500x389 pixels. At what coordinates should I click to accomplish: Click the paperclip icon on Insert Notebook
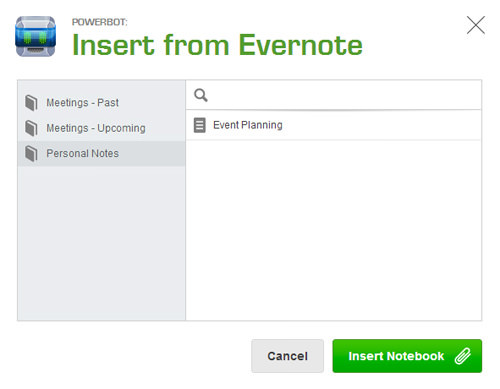(463, 356)
